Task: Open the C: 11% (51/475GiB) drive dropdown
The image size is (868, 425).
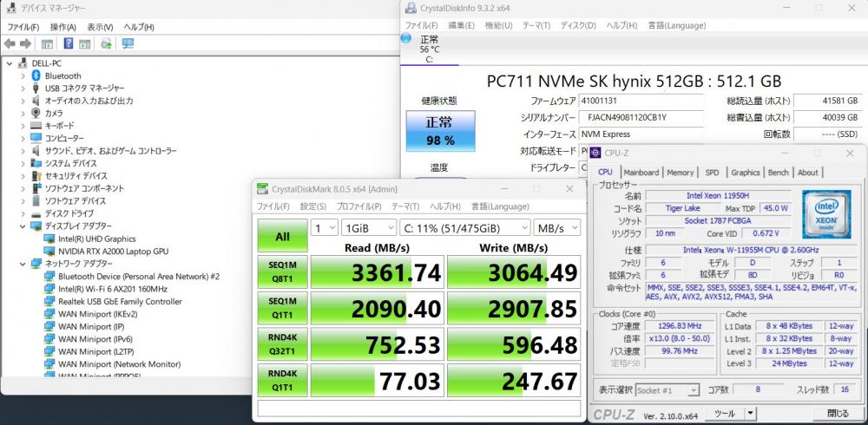Action: pos(464,227)
